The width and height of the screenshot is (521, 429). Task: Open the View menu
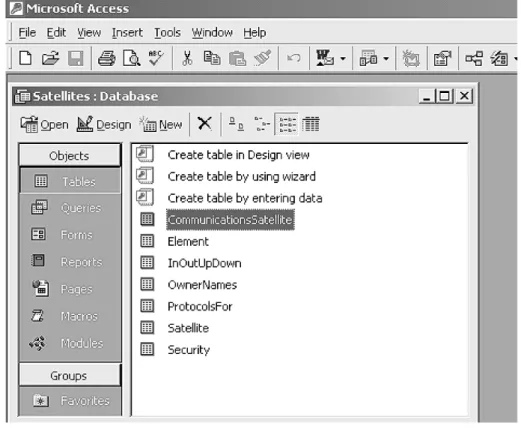point(89,33)
